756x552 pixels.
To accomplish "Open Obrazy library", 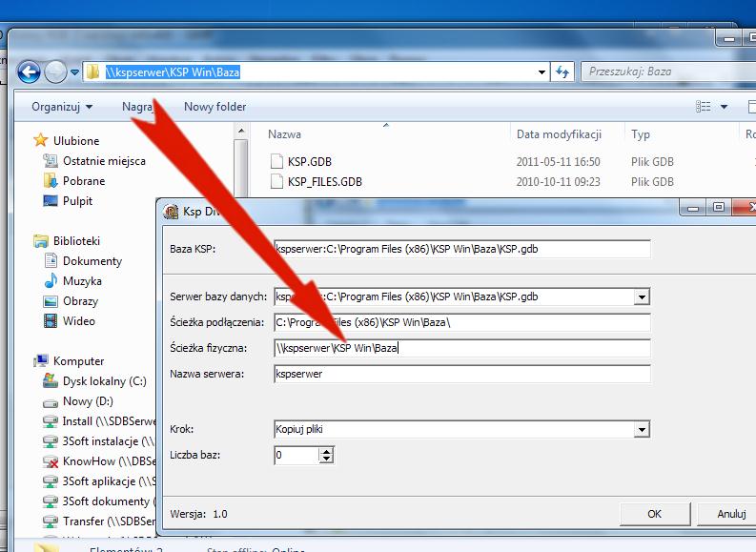I will [71, 301].
